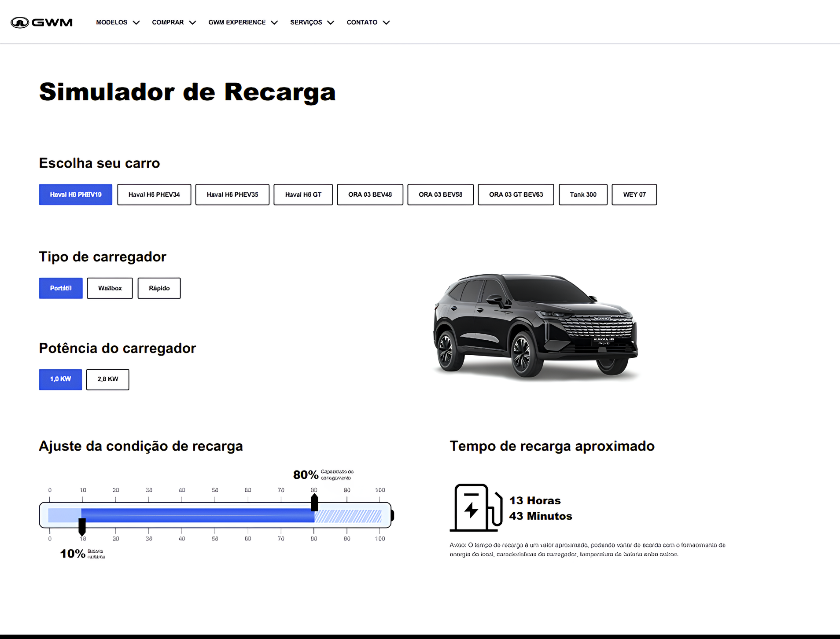Choose ORA 03 GT BEV63 car
Image resolution: width=840 pixels, height=639 pixels.
[x=516, y=195]
